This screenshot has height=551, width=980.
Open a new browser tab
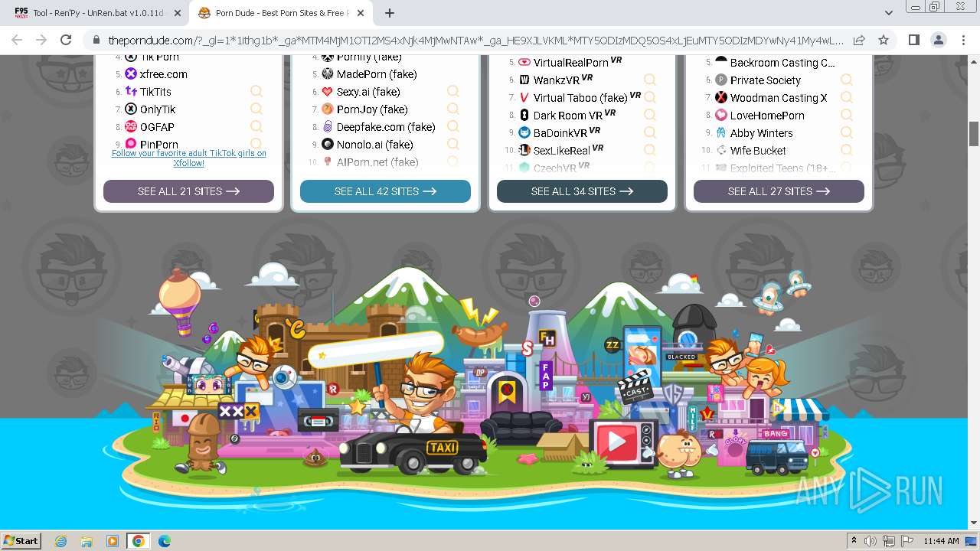click(389, 13)
